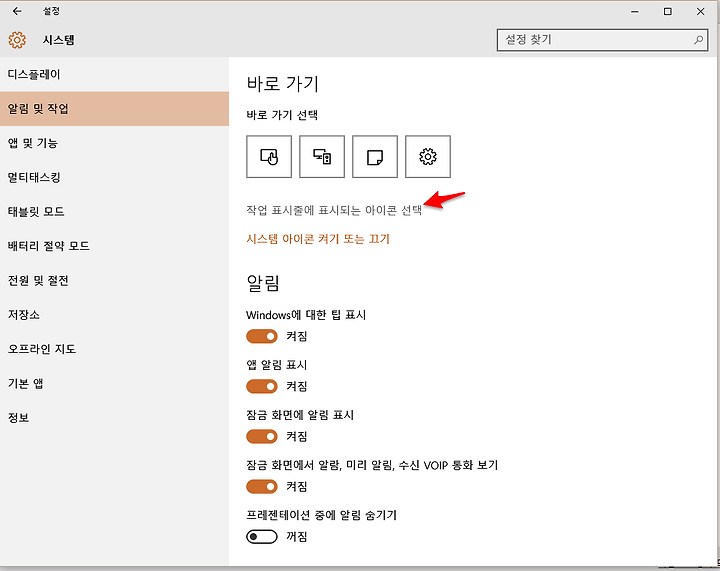
Task: Click the back arrow in title bar
Action: 17,11
